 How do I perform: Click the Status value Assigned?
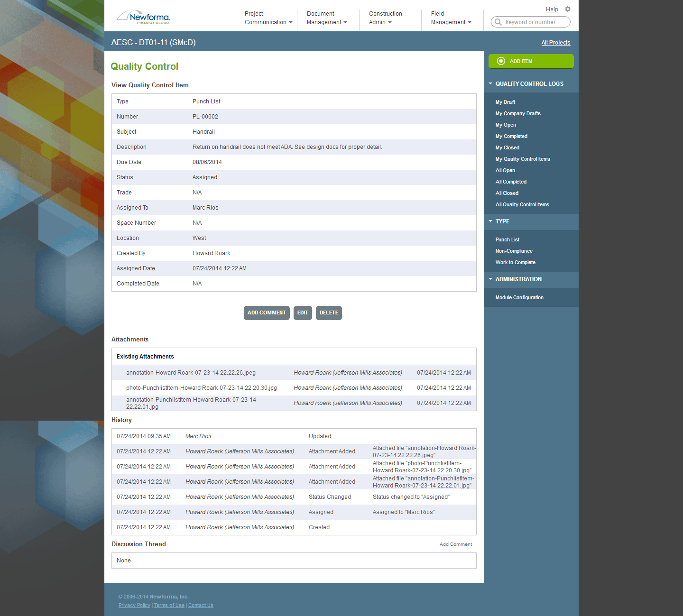click(x=205, y=177)
